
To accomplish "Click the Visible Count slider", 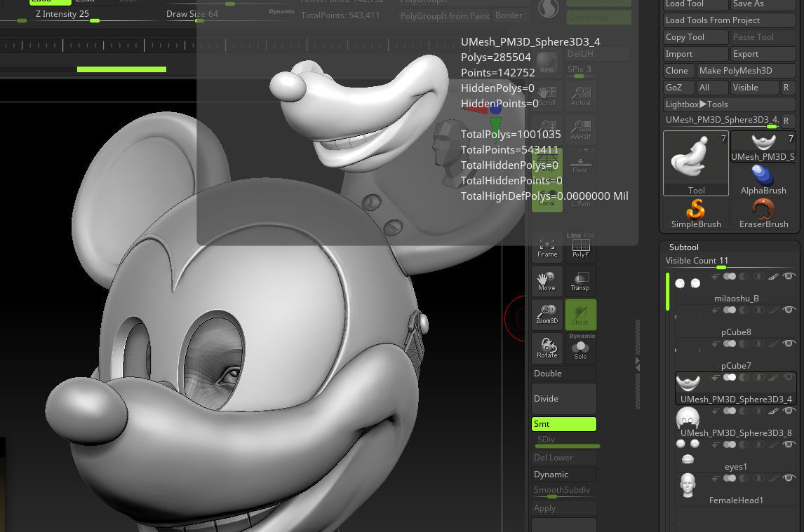I will pos(729,262).
